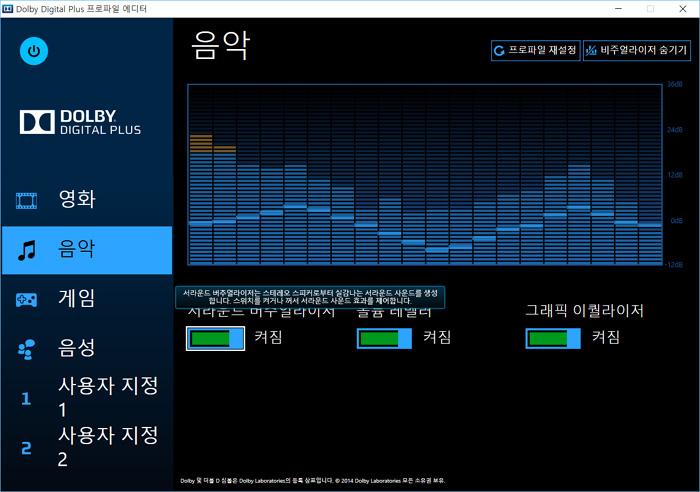The image size is (700, 492).
Task: Toggle the surround virtualizer switch
Action: pos(215,338)
